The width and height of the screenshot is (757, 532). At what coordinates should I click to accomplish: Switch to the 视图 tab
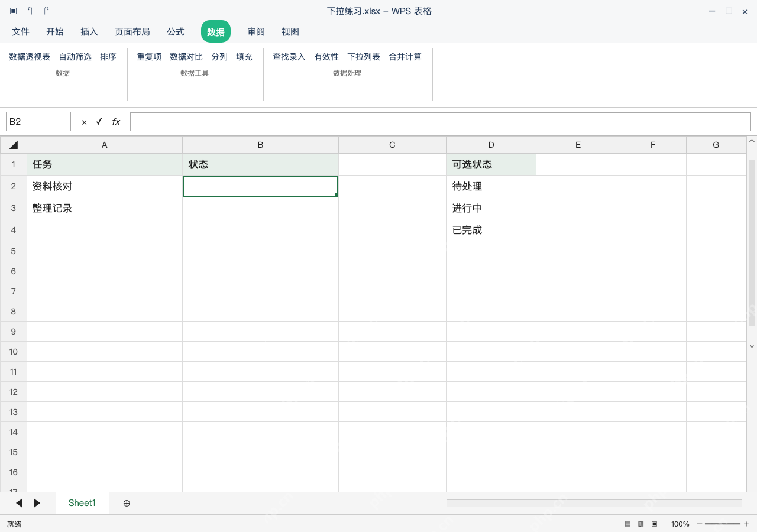click(290, 32)
